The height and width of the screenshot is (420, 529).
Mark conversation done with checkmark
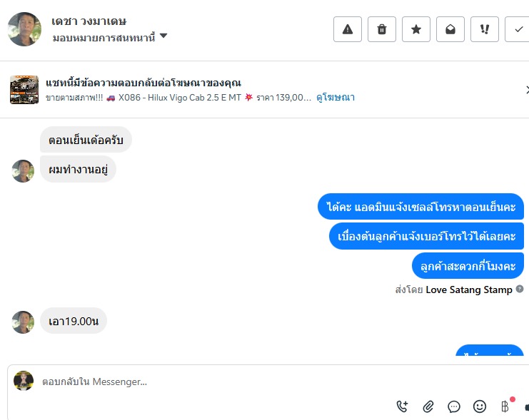[518, 29]
